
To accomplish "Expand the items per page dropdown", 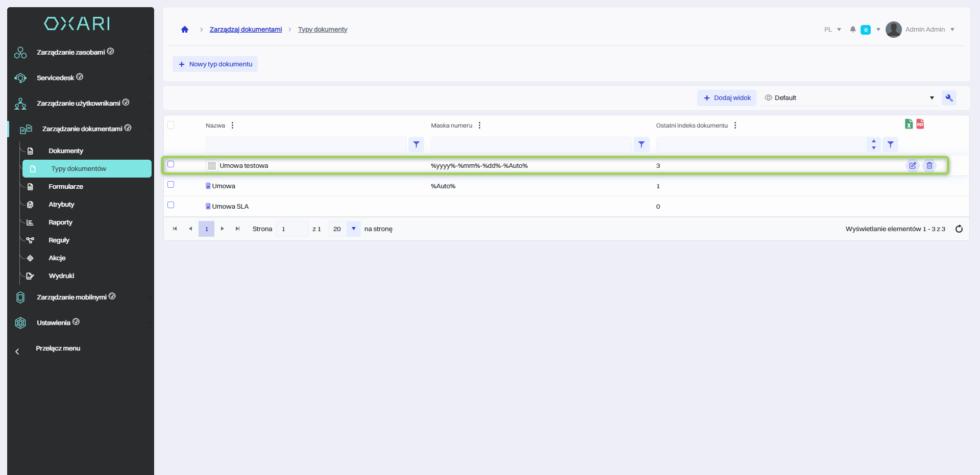I will [x=353, y=229].
